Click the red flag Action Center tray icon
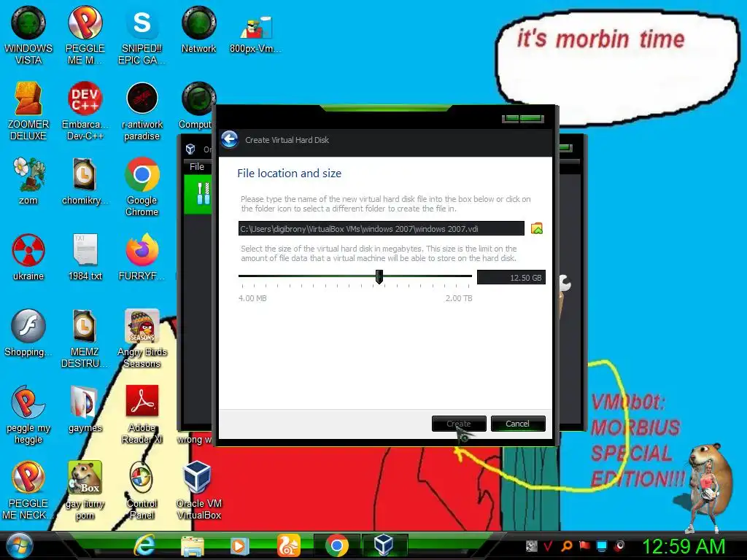Image resolution: width=747 pixels, height=560 pixels. coord(584,545)
